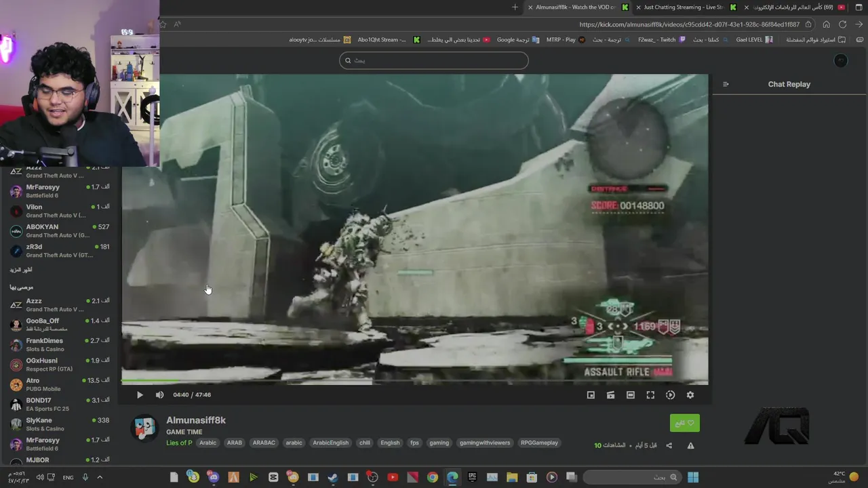Mute the video volume icon
Viewport: 868px width, 488px height.
tap(159, 395)
